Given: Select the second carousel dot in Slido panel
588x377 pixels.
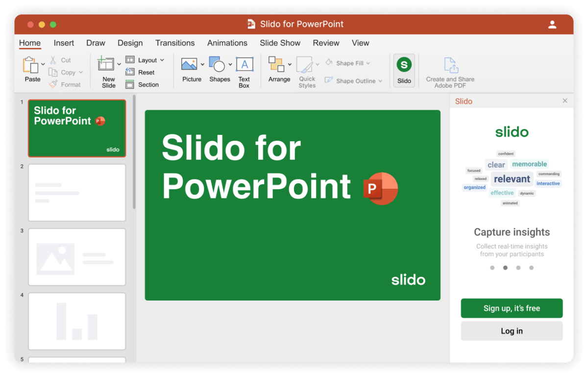Looking at the screenshot, I should click(505, 268).
